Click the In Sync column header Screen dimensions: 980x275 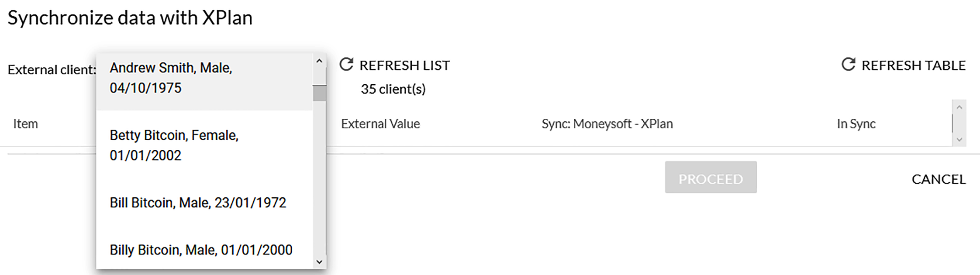pos(856,124)
